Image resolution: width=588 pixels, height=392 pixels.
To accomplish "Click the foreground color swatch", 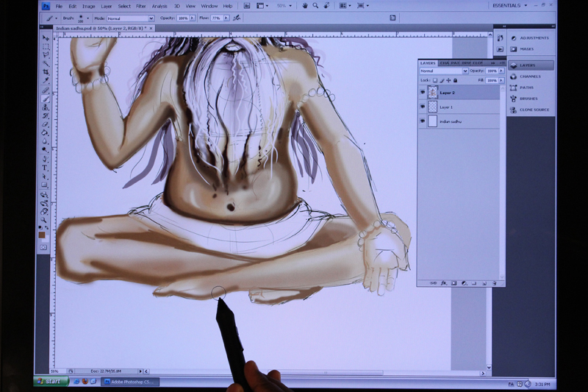I will coord(43,235).
